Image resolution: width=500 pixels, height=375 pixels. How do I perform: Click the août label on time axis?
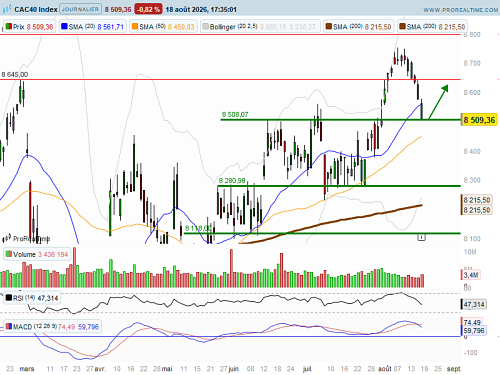point(385,369)
